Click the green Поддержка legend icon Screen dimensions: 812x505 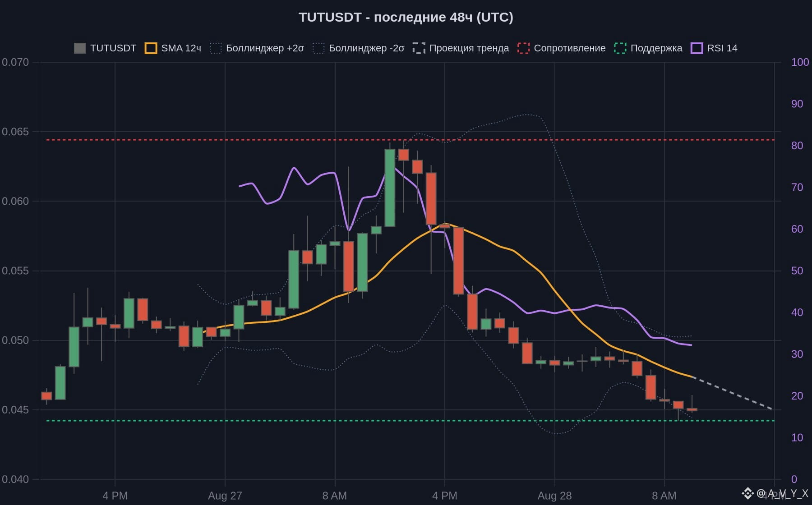coord(620,48)
